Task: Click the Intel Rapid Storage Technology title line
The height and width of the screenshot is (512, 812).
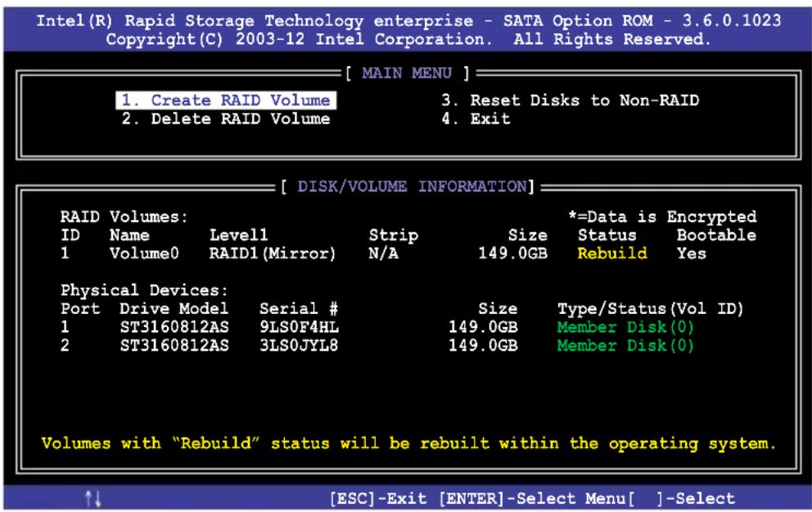Action: pyautogui.click(x=408, y=20)
